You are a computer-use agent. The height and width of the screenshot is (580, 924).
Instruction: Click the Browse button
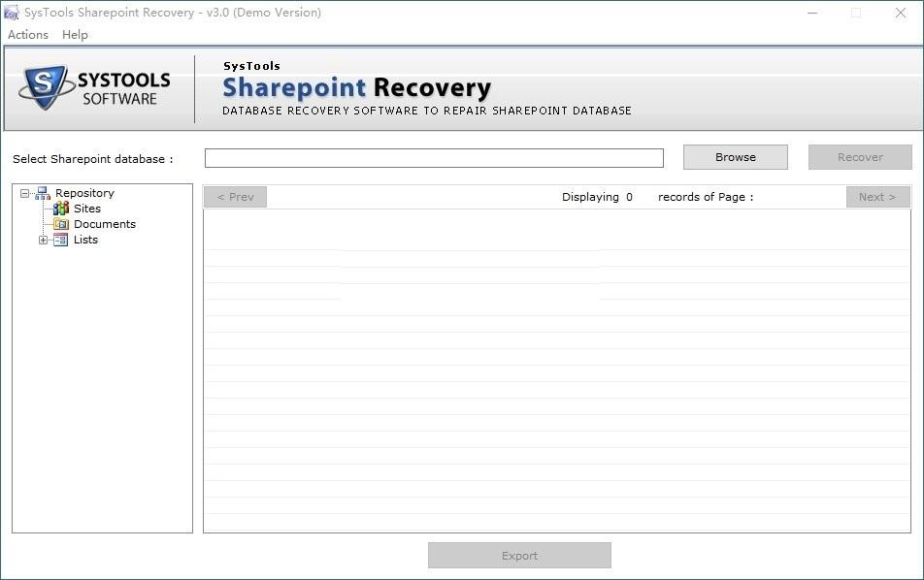736,157
